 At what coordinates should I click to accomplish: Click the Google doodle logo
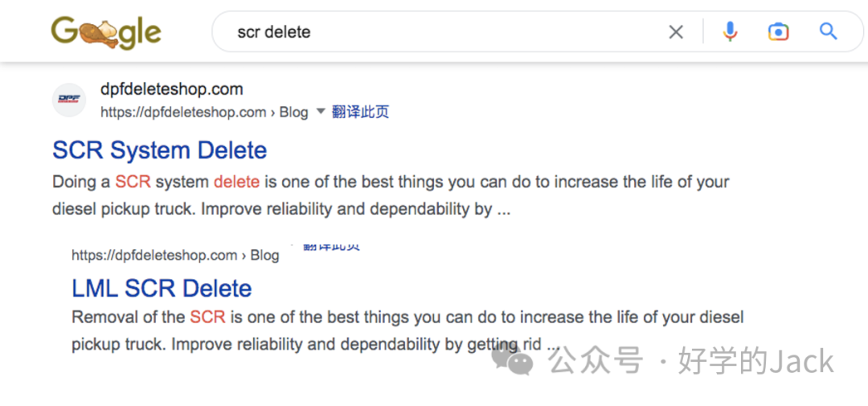coord(106,33)
